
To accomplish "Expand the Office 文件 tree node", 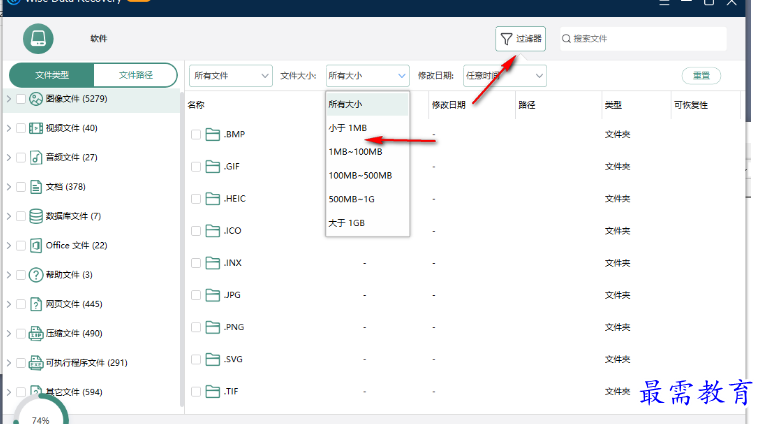I will tap(9, 245).
